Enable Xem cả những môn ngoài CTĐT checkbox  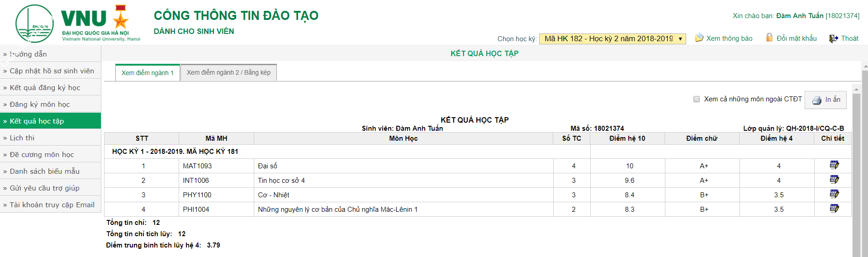tap(697, 99)
